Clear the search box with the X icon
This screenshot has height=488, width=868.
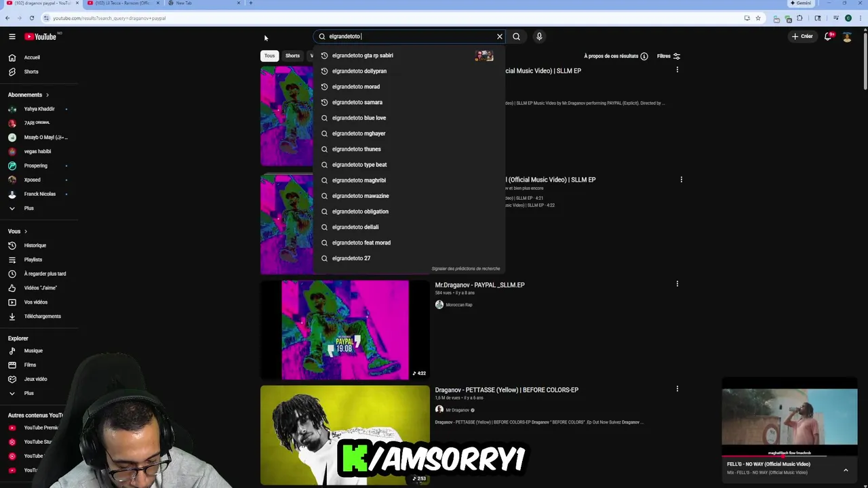(500, 37)
